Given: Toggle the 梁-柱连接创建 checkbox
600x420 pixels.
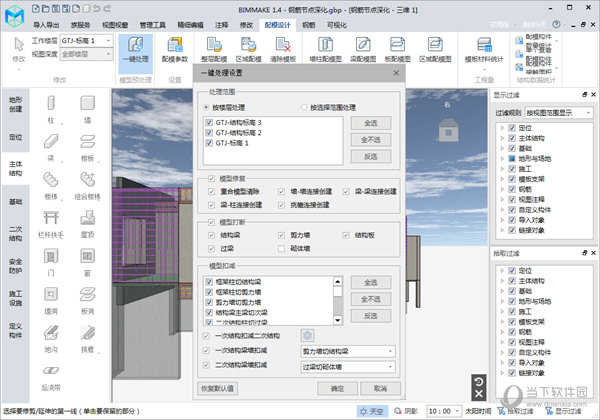Looking at the screenshot, I should click(212, 205).
